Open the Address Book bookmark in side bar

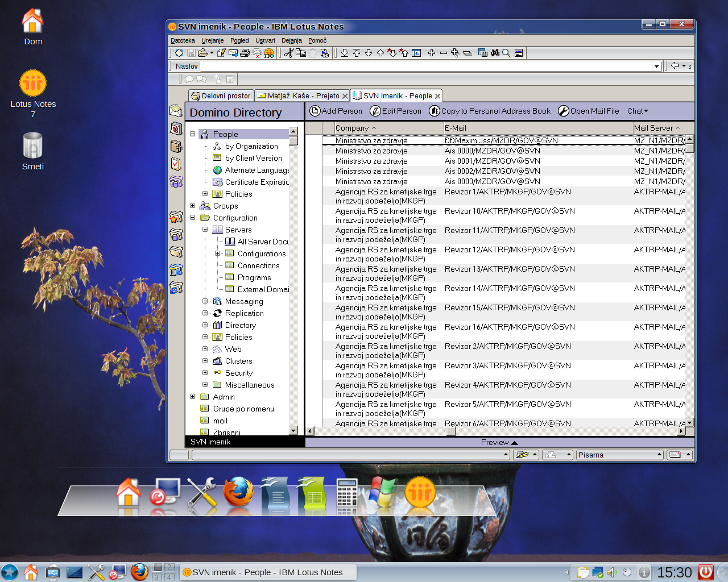(176, 146)
